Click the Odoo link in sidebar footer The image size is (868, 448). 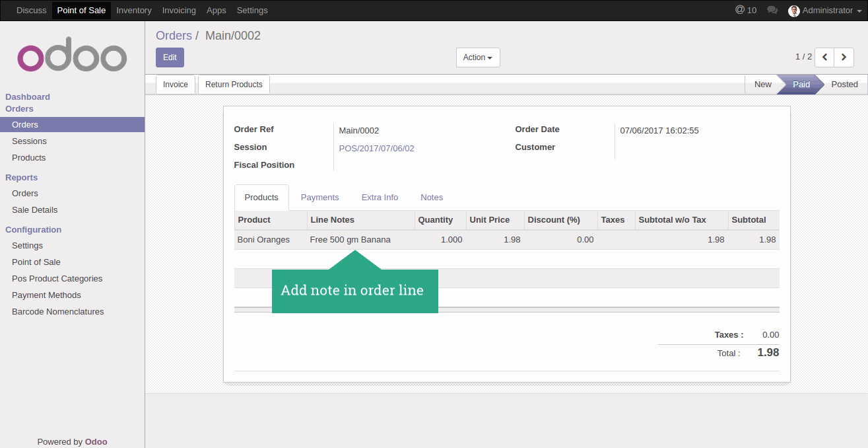tap(96, 442)
